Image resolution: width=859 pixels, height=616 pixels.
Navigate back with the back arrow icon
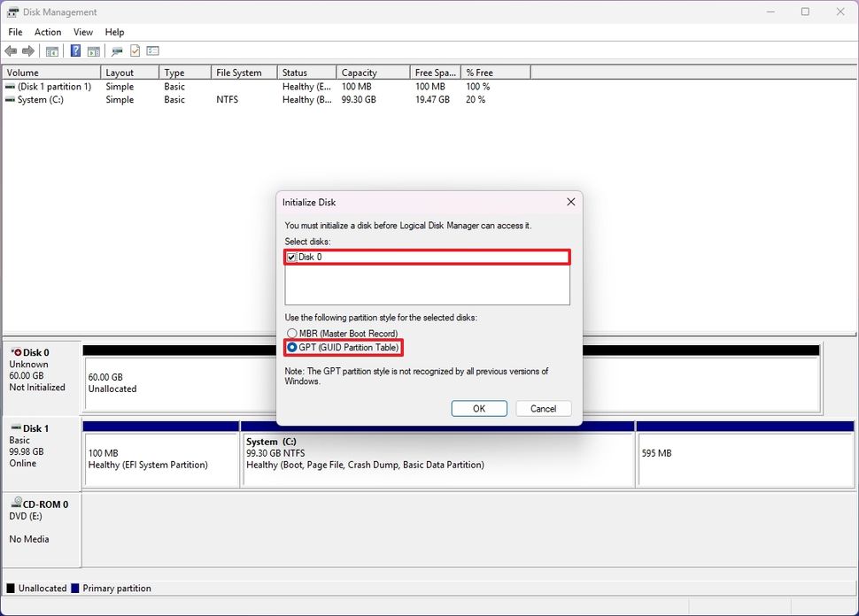coord(10,50)
